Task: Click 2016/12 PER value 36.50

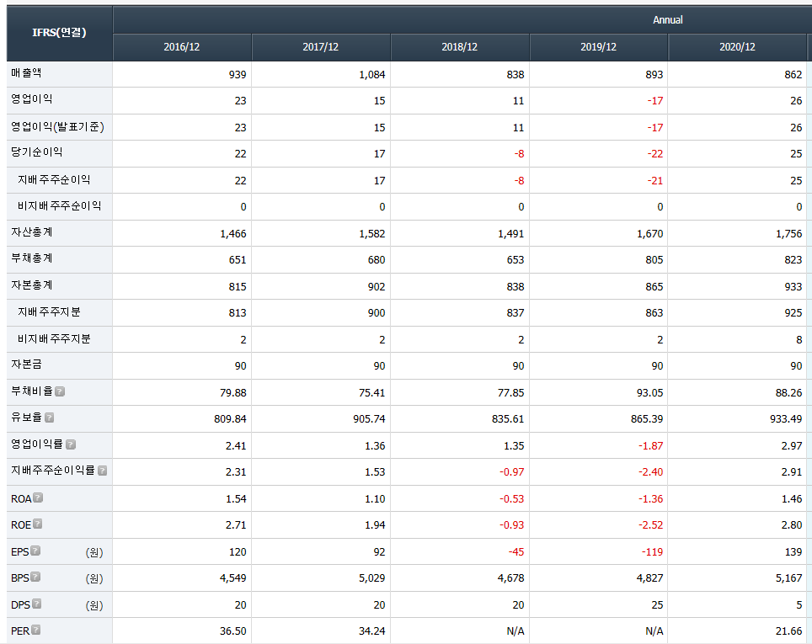Action: (233, 631)
